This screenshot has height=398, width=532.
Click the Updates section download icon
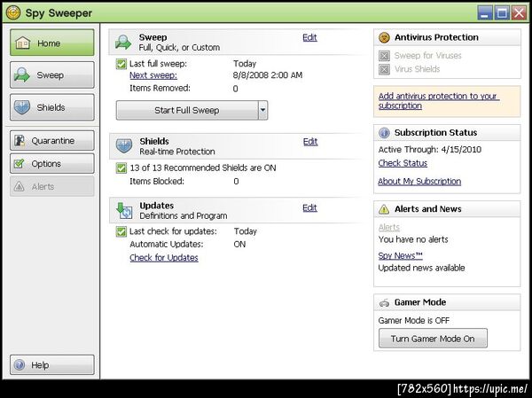click(x=124, y=210)
